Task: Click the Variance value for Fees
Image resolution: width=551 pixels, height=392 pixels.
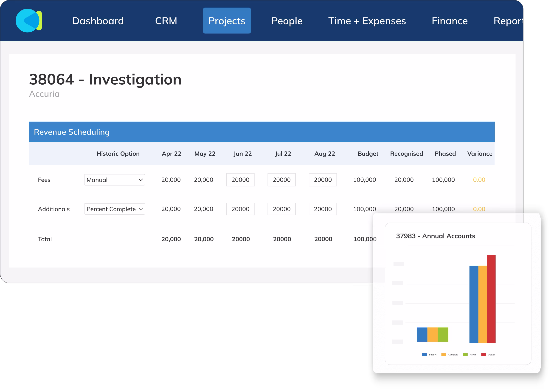Action: [479, 179]
